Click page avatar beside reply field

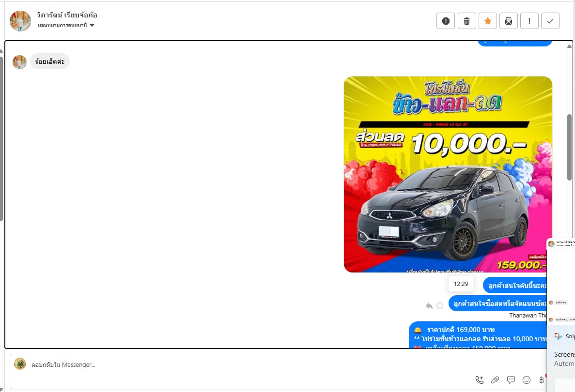click(x=20, y=364)
